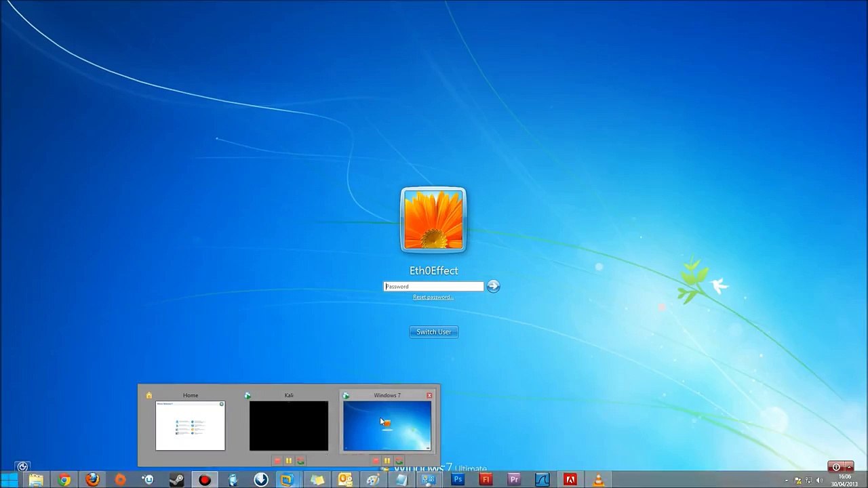The width and height of the screenshot is (868, 488).
Task: Select the Eth0Effect user picture
Action: [x=433, y=220]
